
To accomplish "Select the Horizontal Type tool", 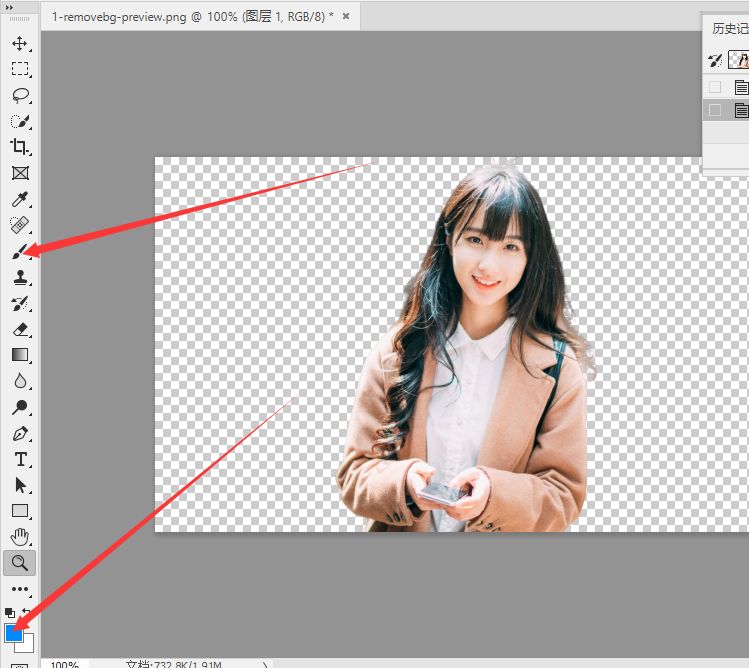I will pyautogui.click(x=19, y=459).
